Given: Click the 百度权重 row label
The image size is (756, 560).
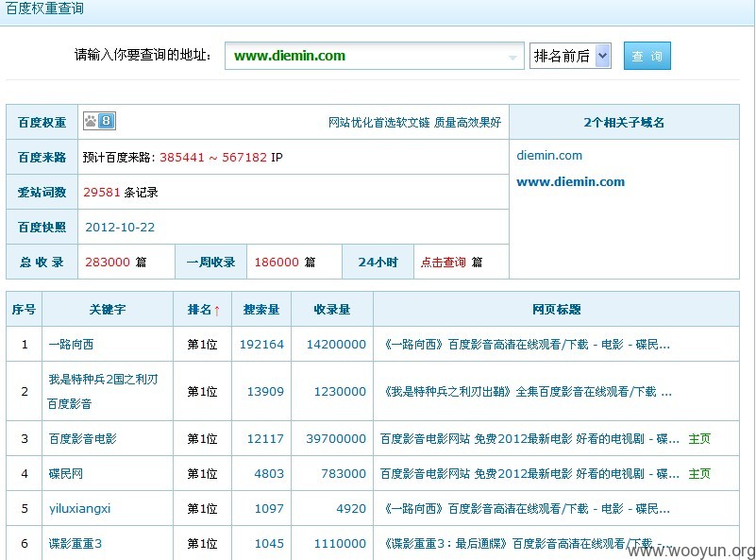Looking at the screenshot, I should pyautogui.click(x=42, y=123).
